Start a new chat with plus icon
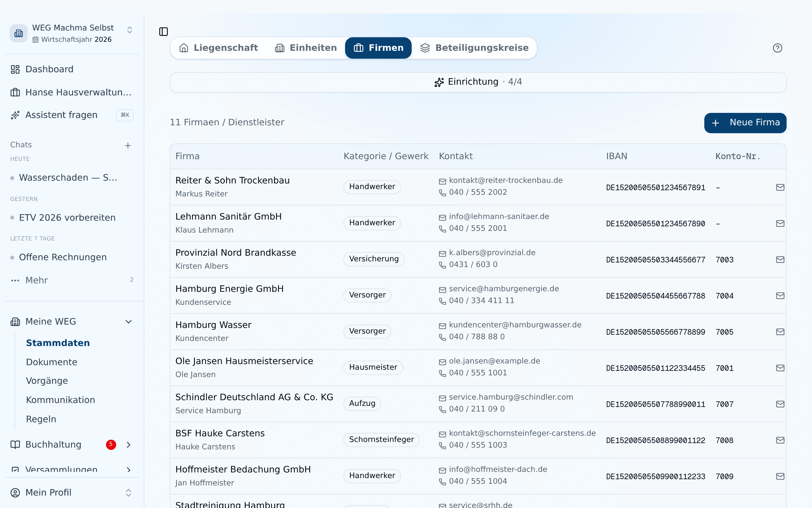Image resolution: width=812 pixels, height=508 pixels. (x=128, y=145)
